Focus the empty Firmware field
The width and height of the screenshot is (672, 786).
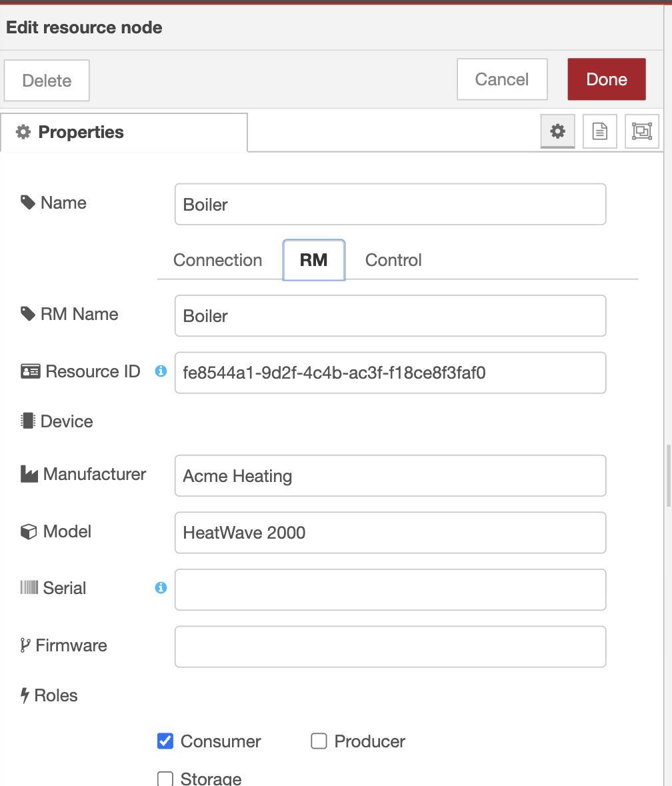coord(391,647)
